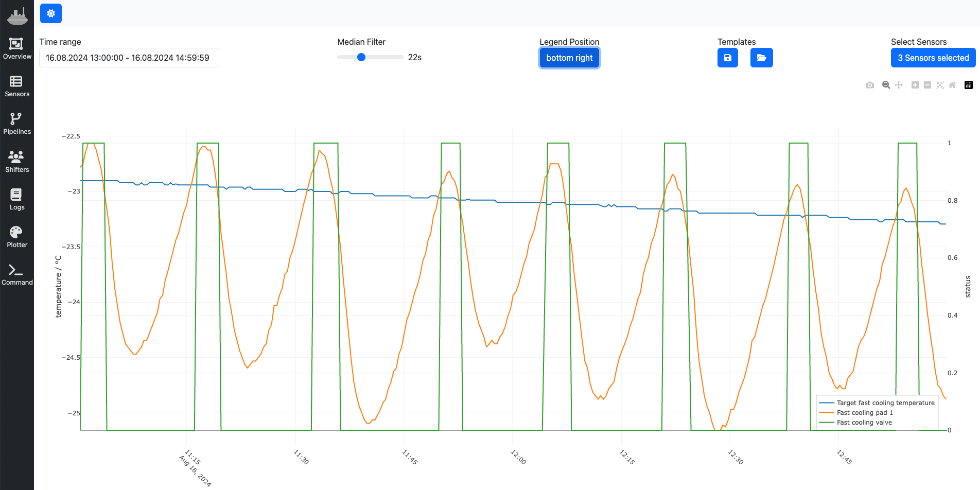Zoom in using the plus icon
This screenshot has height=490, width=980.
point(915,85)
